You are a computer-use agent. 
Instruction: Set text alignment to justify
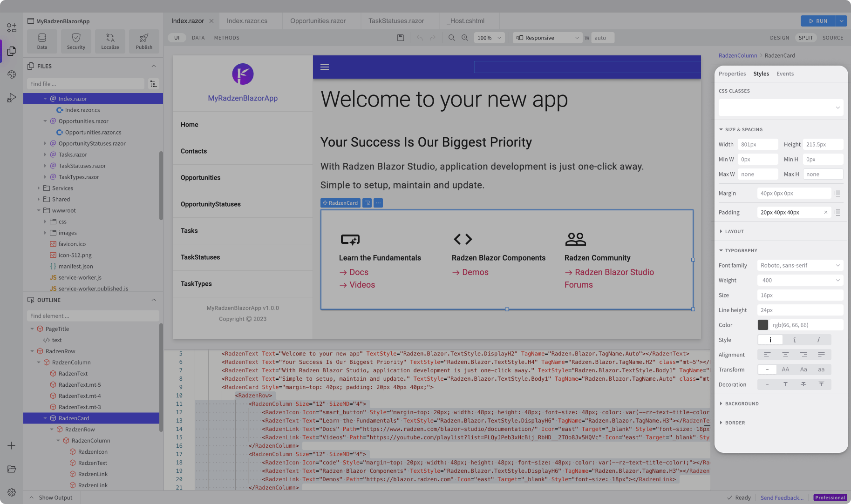[821, 355]
